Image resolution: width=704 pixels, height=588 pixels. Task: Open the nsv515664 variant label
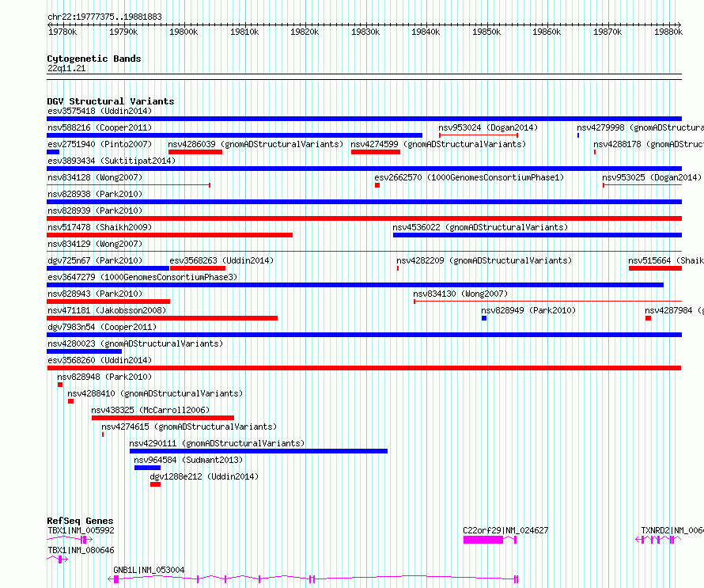pyautogui.click(x=666, y=260)
